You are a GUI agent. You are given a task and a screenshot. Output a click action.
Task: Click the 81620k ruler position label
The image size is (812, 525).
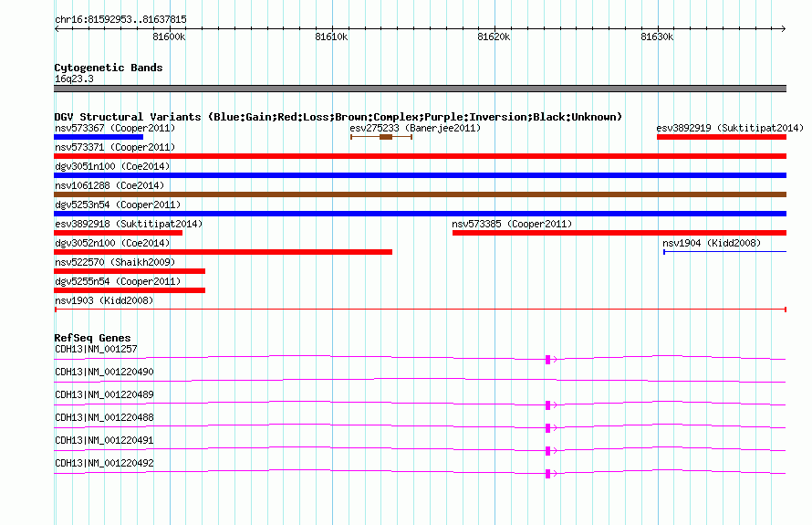(494, 37)
